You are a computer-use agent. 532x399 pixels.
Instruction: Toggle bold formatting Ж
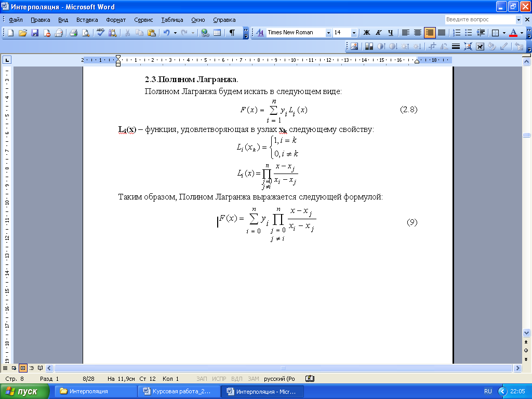click(366, 33)
